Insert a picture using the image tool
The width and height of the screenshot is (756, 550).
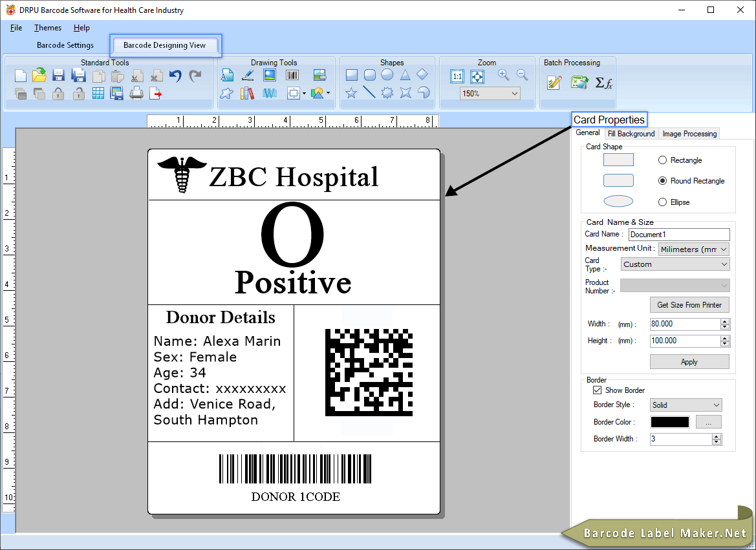270,75
